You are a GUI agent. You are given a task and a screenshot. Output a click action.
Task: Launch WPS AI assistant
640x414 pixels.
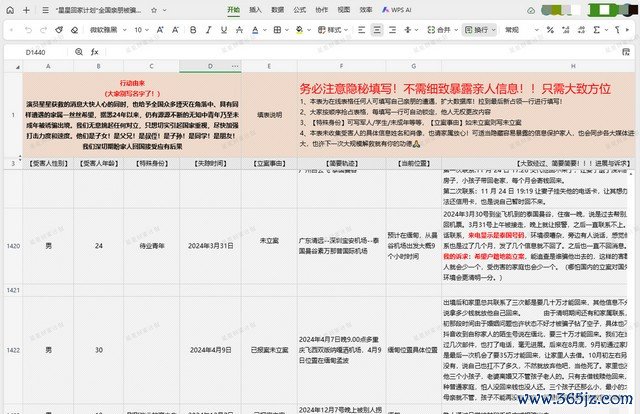pyautogui.click(x=396, y=10)
